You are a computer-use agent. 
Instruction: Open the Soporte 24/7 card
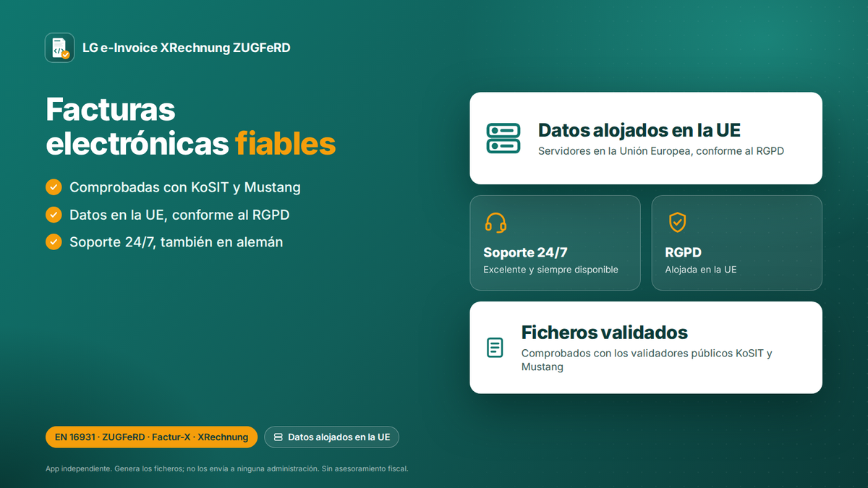tap(555, 243)
